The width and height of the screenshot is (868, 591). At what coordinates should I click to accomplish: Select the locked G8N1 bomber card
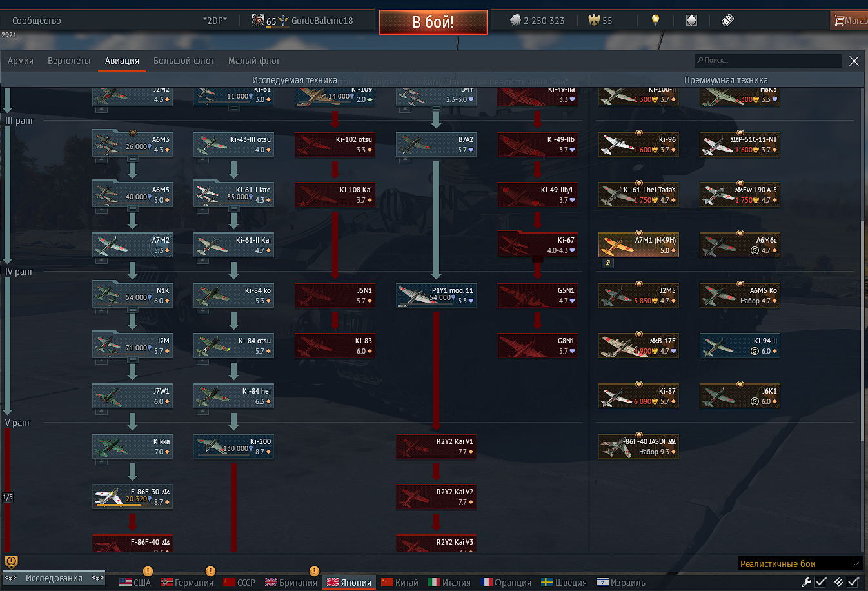pos(537,345)
